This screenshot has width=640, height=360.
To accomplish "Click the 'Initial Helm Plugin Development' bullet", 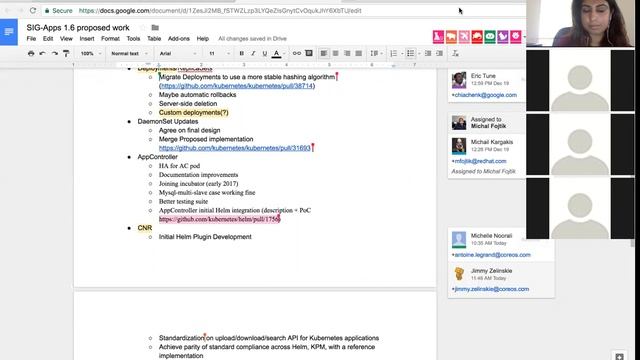I will 205,237.
